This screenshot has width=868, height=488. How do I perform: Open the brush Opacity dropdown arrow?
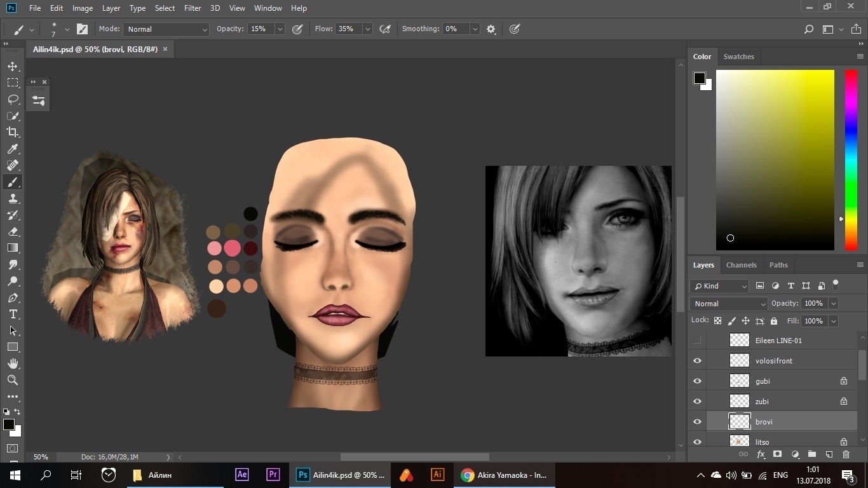tap(280, 29)
